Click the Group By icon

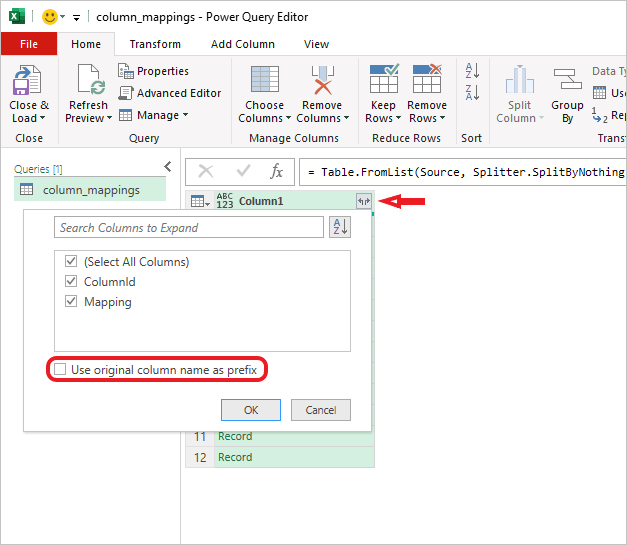click(x=567, y=79)
